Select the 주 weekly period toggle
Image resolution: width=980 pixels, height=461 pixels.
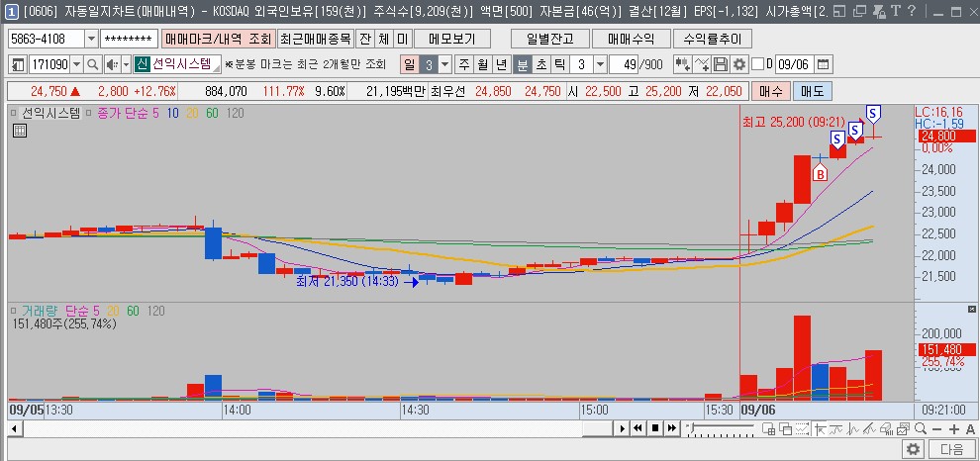click(x=463, y=64)
